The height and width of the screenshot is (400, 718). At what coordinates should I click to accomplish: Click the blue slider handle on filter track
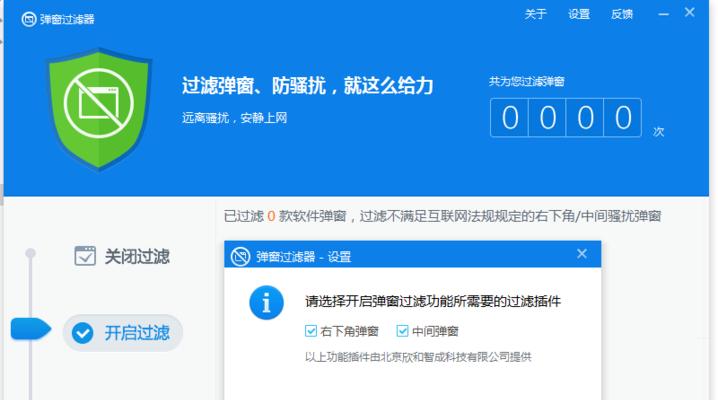pyautogui.click(x=30, y=329)
